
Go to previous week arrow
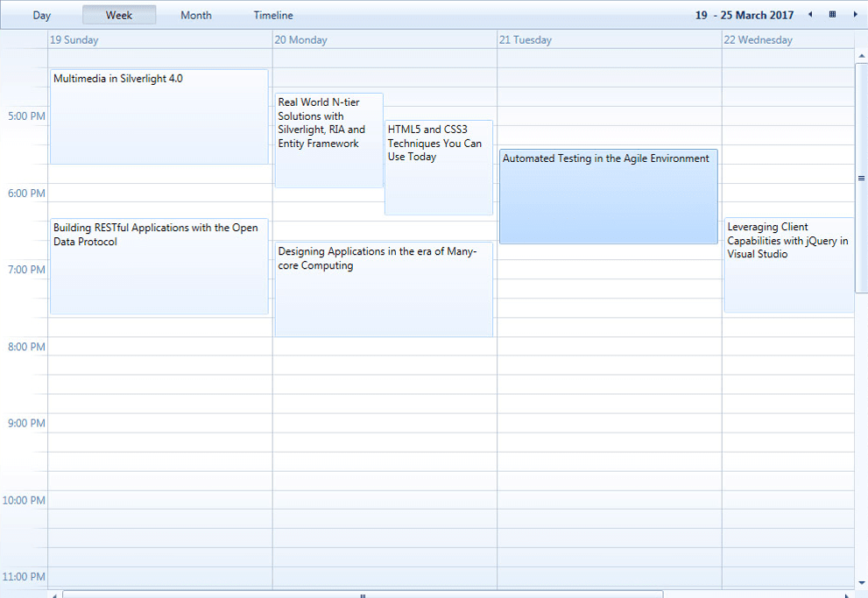810,14
